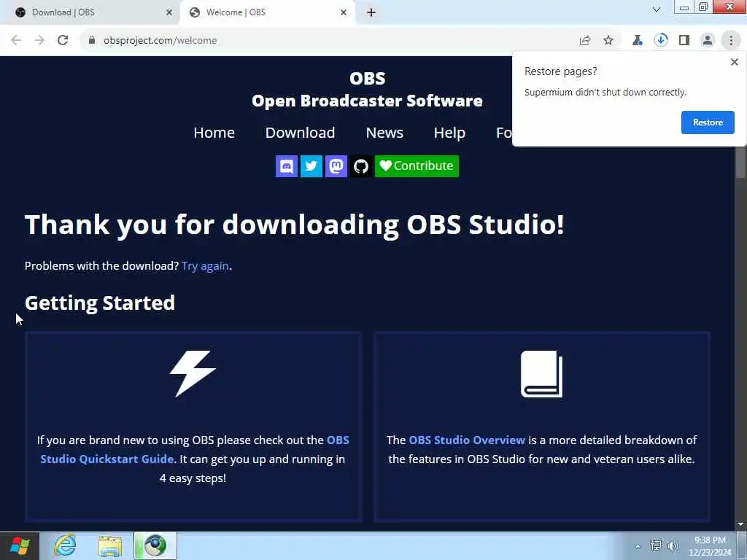Open the GitHub icon link
Image resolution: width=747 pixels, height=560 pixels.
[x=360, y=166]
